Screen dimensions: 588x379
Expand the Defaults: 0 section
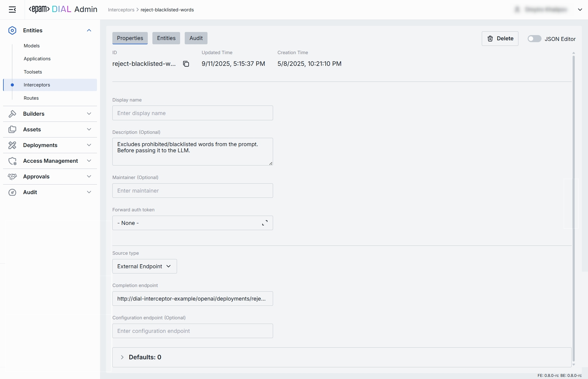(x=122, y=357)
